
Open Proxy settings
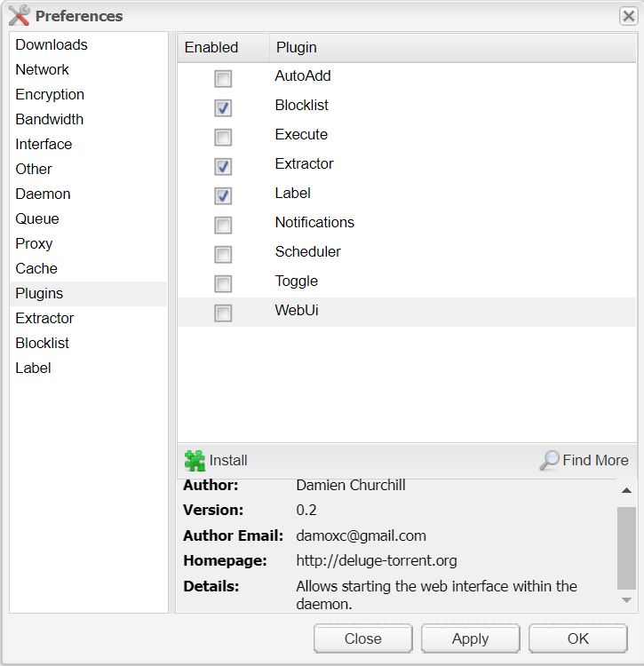click(x=88, y=243)
